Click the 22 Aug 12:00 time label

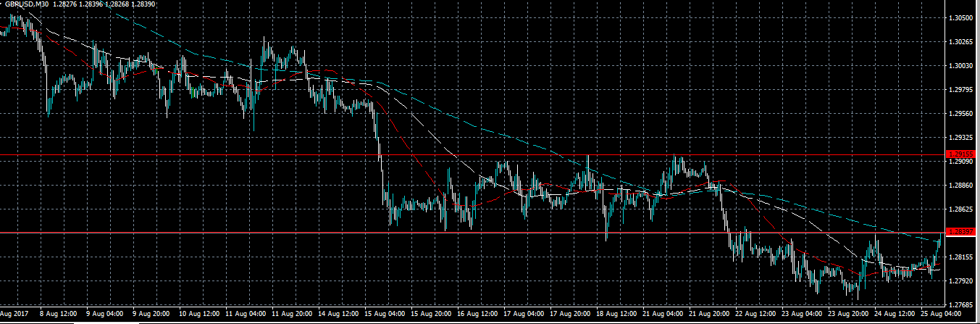(755, 315)
